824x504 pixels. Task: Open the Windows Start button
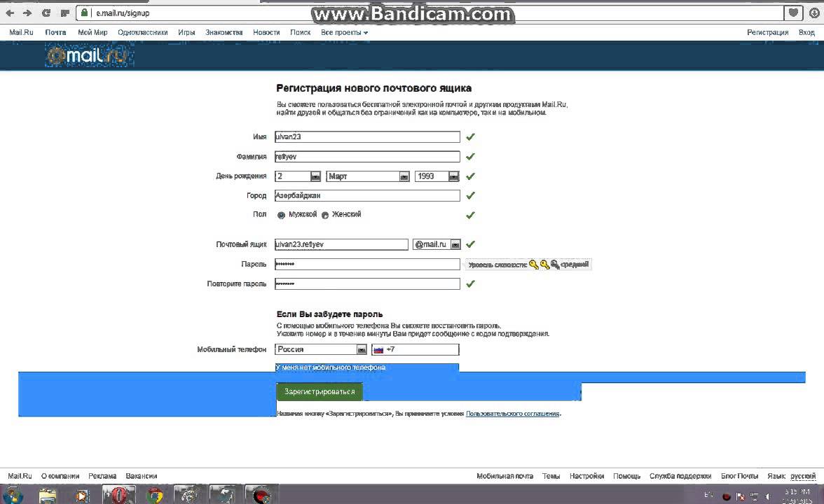[13, 495]
